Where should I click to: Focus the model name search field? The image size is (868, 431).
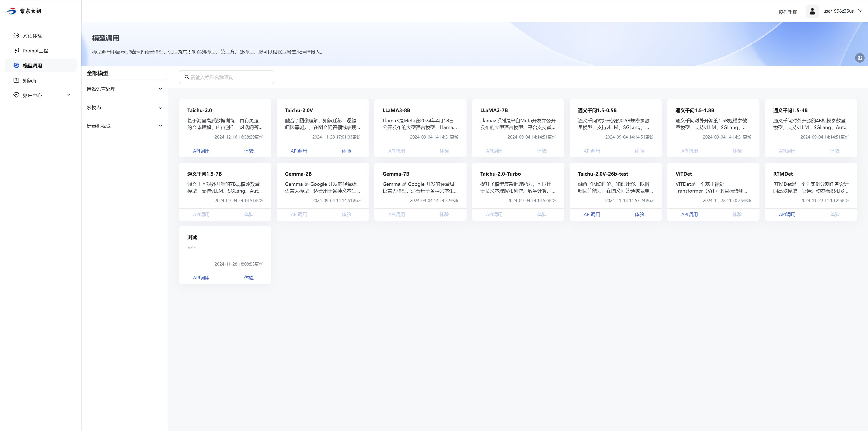pyautogui.click(x=229, y=77)
